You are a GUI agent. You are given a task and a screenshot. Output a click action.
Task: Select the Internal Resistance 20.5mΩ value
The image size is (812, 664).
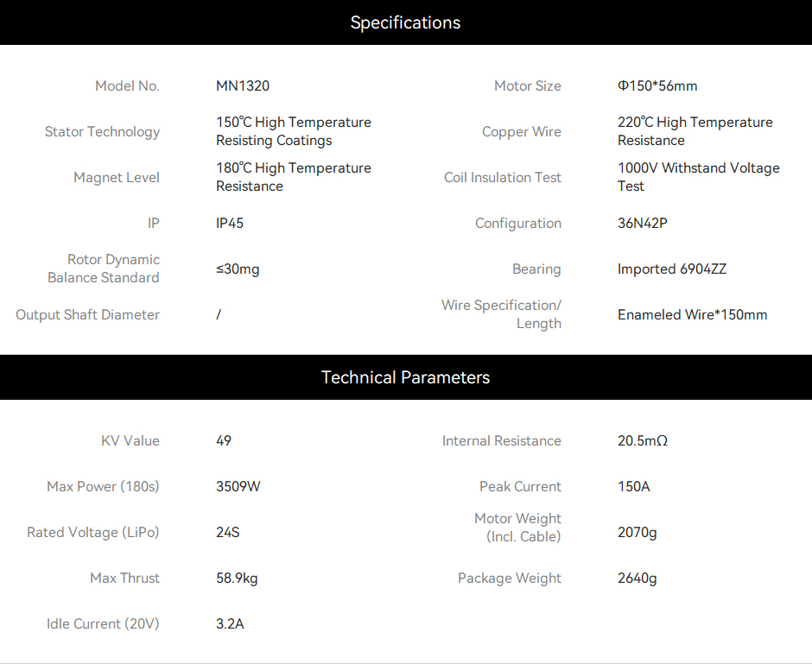pos(643,441)
